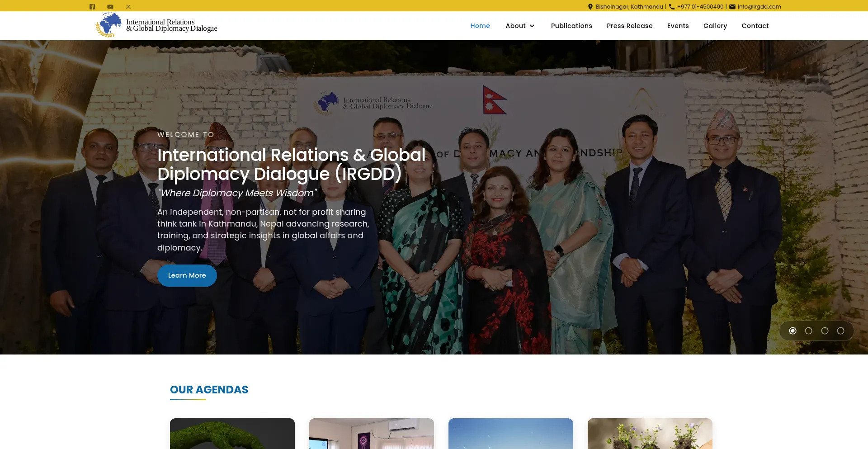The width and height of the screenshot is (868, 449).
Task: Click the "An independent, non-partisan" description paragraph
Action: (x=263, y=230)
